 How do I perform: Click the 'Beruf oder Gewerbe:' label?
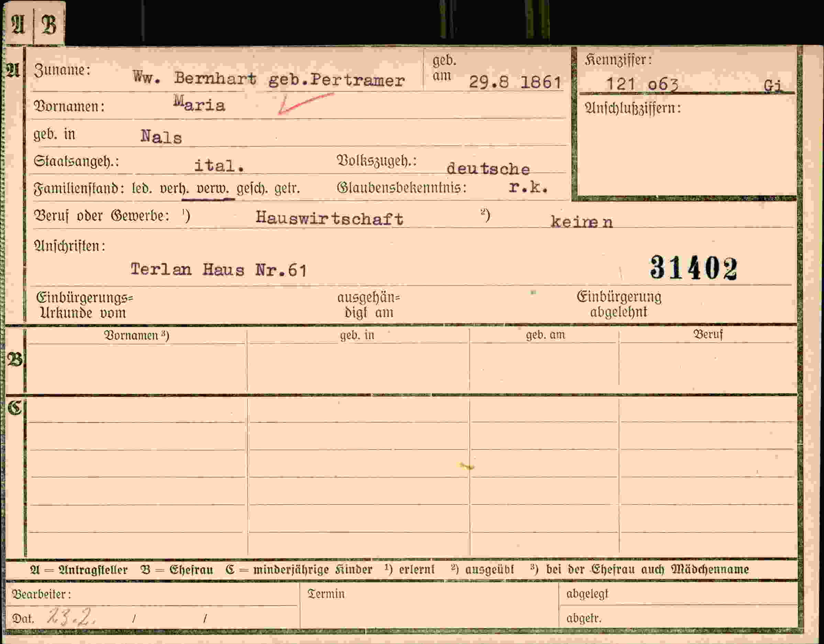point(102,216)
